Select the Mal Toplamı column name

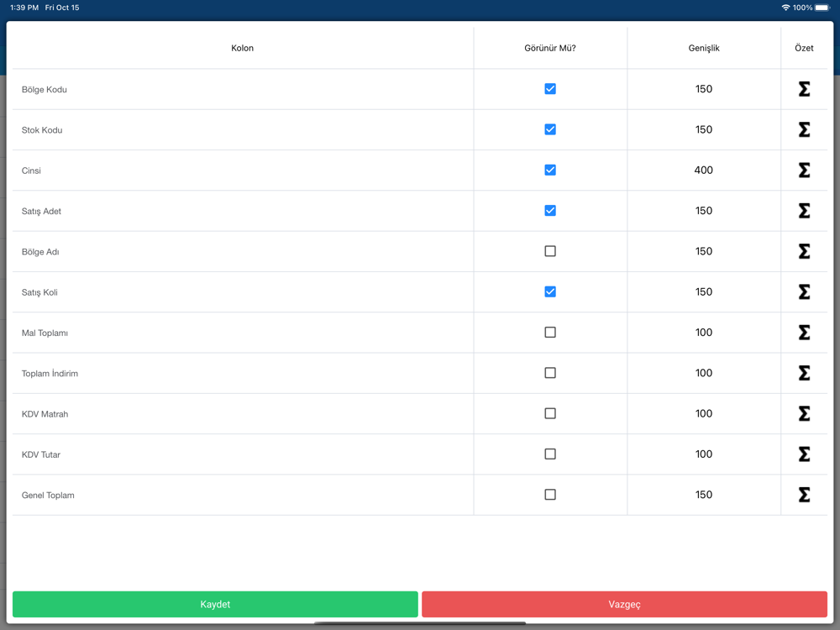45,333
